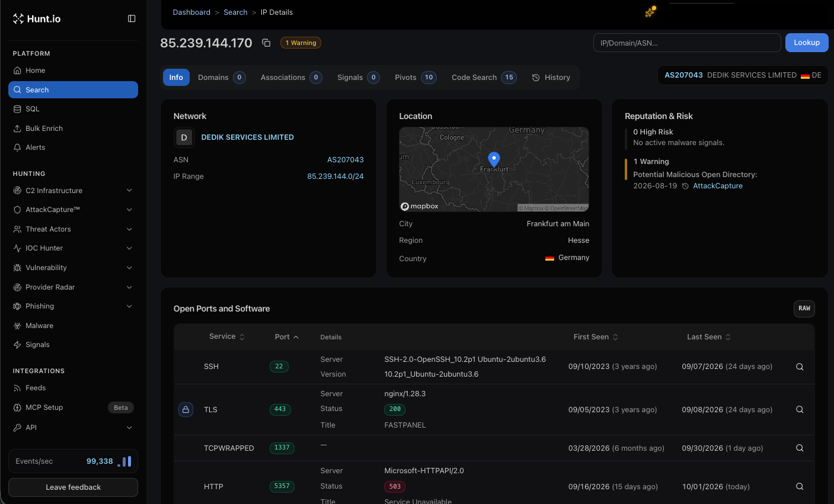
Task: Click Leave feedback button
Action: (73, 487)
